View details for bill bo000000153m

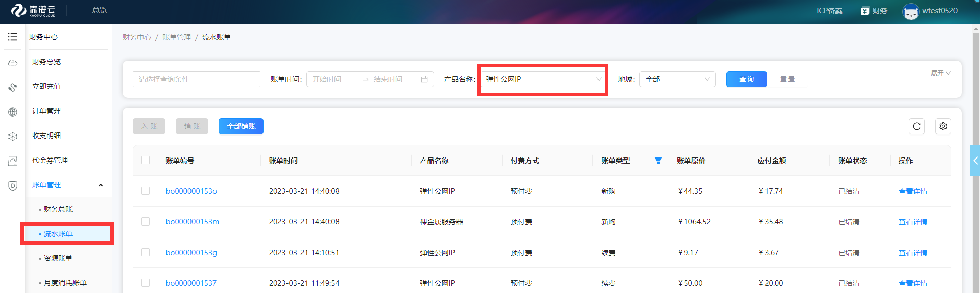pyautogui.click(x=913, y=222)
